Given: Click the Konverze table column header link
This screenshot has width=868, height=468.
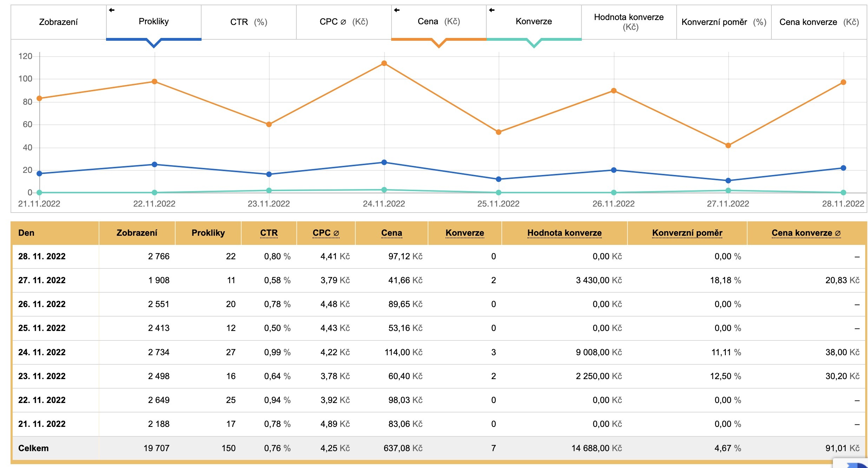Looking at the screenshot, I should click(x=465, y=233).
